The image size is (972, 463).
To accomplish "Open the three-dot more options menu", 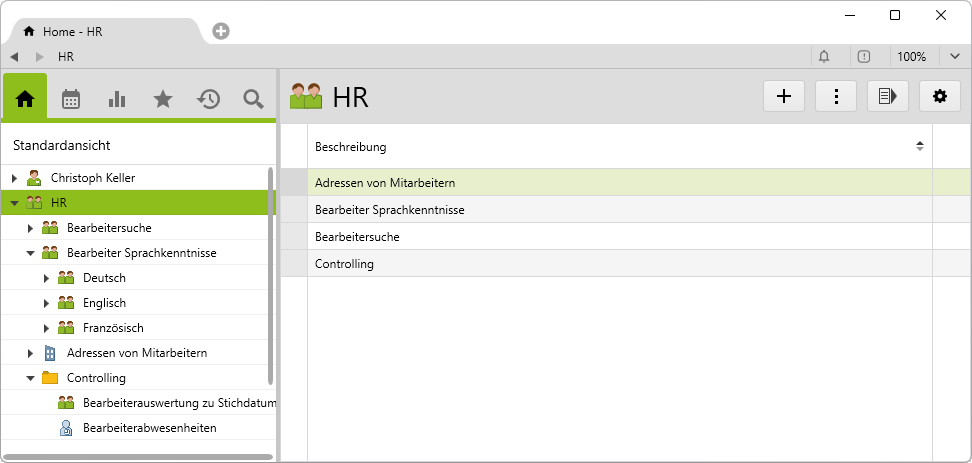I will click(x=836, y=96).
